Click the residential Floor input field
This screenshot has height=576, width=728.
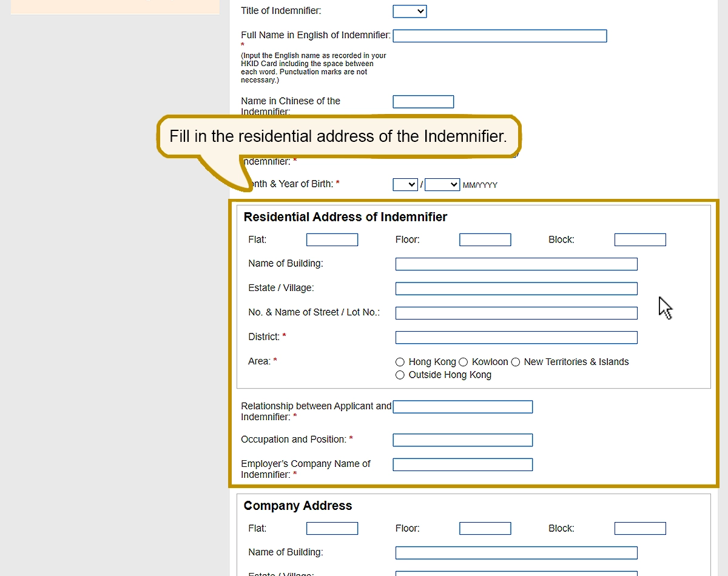[x=485, y=240]
